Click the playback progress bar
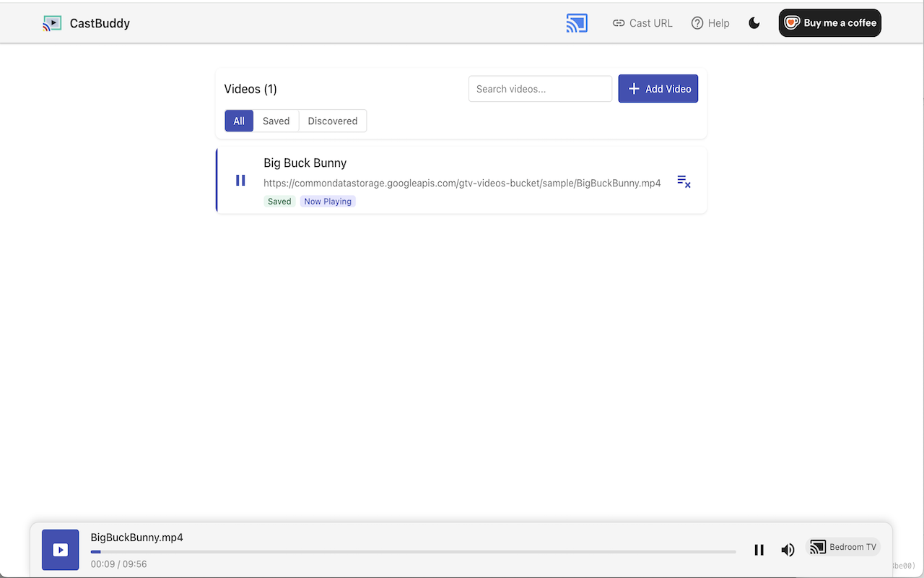This screenshot has width=924, height=578. tap(413, 552)
